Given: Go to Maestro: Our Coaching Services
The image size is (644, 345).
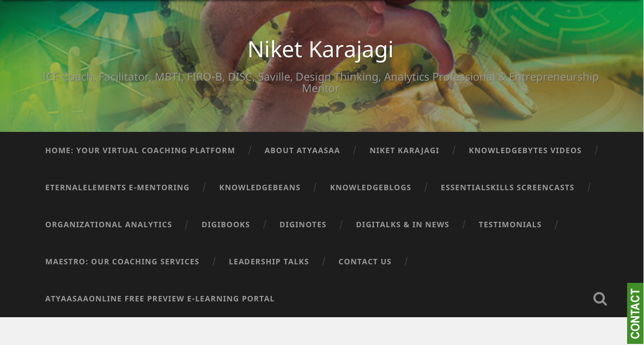Looking at the screenshot, I should (x=122, y=262).
